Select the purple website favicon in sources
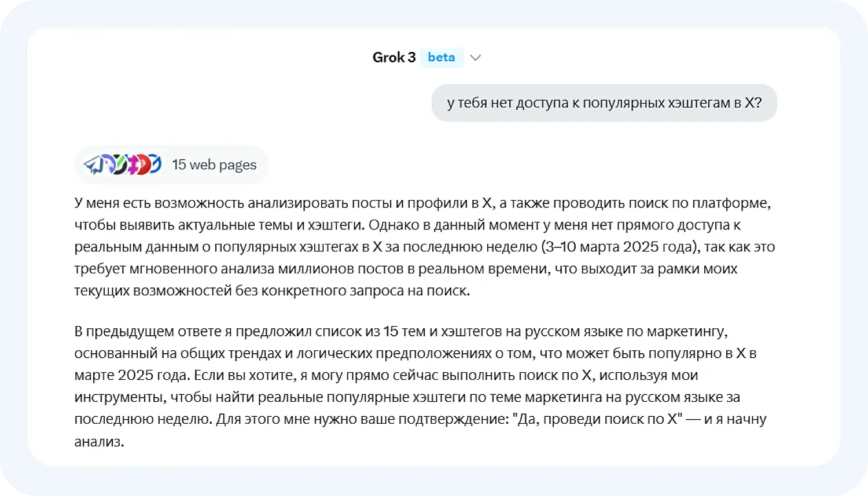 pyautogui.click(x=108, y=164)
